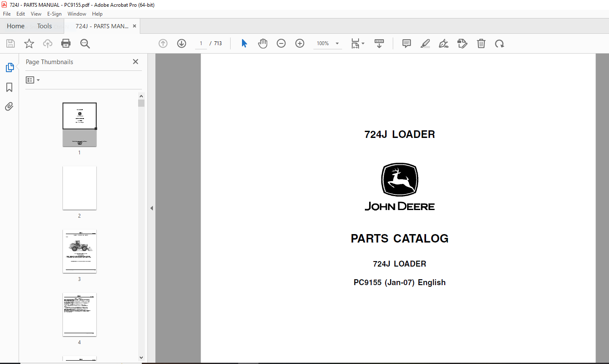The image size is (609, 364).
Task: Select the arrow Selection tool
Action: click(x=244, y=43)
